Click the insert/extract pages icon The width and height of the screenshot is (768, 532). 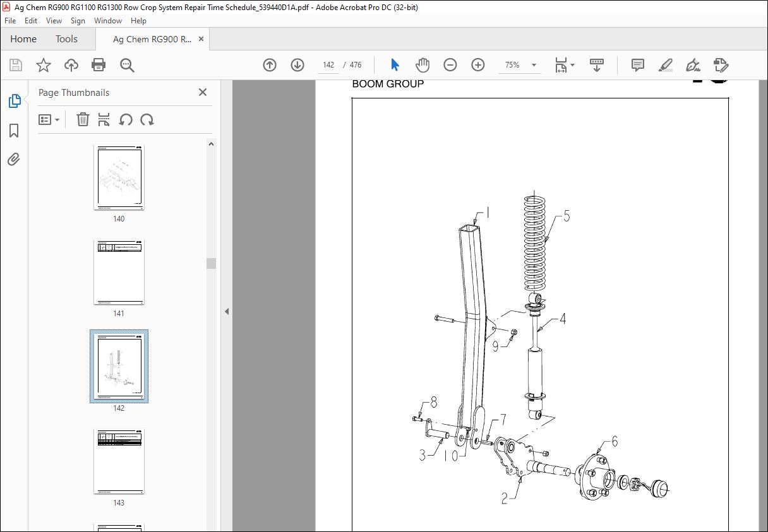104,119
